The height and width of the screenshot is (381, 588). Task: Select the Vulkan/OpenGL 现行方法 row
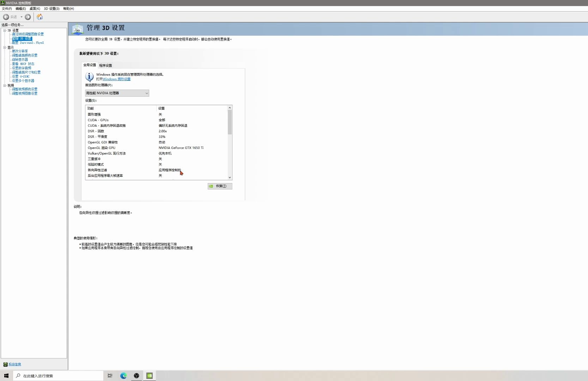[157, 153]
